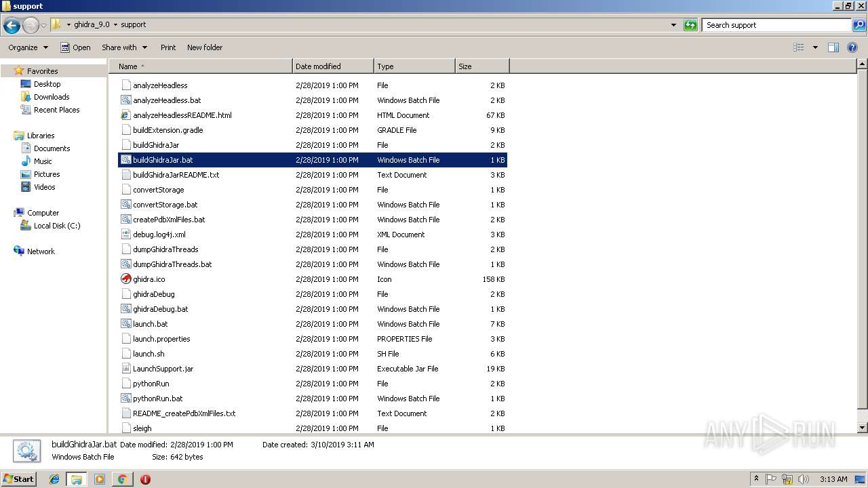Open the Documents library
Screen dimensions: 868x488
52,148
